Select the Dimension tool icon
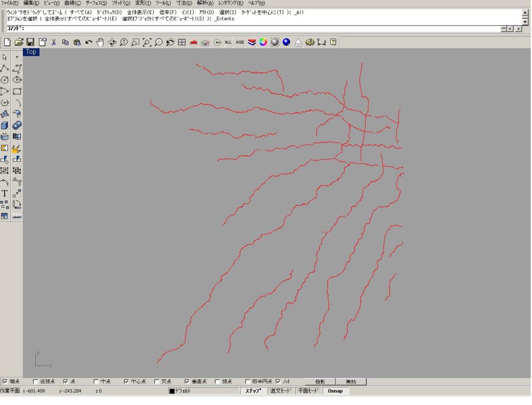Viewport: 532px width, 405px height. (x=322, y=42)
